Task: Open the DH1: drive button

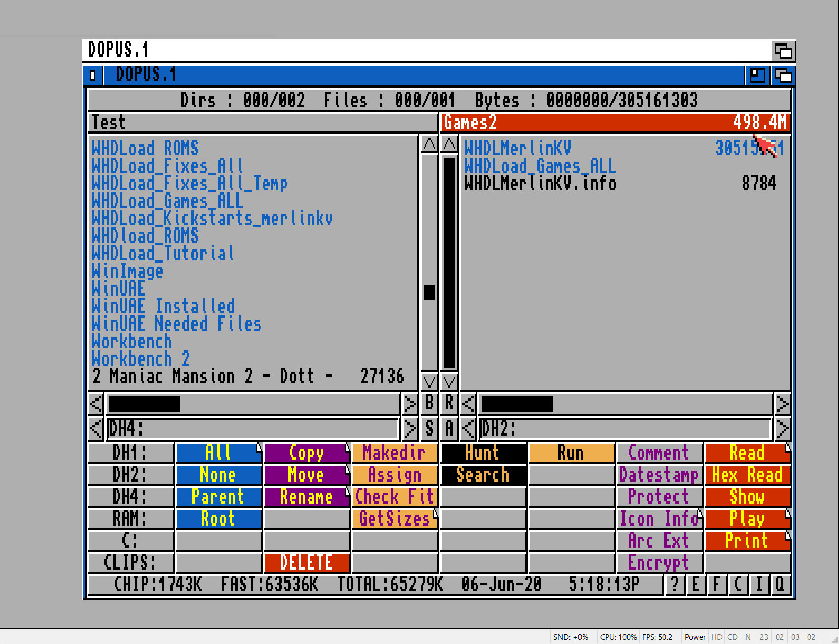Action: 131,453
